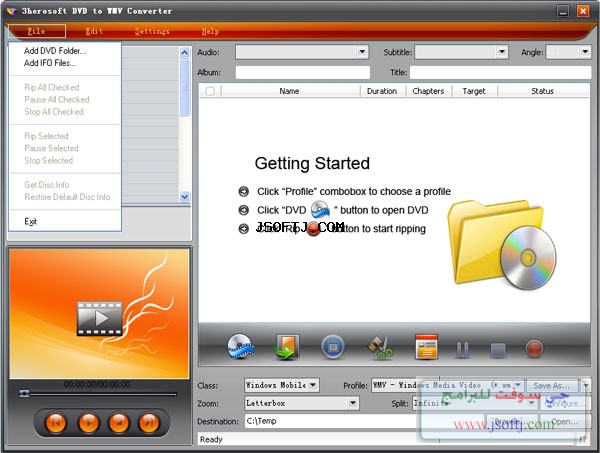
Task: Click the orange Play button
Action: coord(88,423)
